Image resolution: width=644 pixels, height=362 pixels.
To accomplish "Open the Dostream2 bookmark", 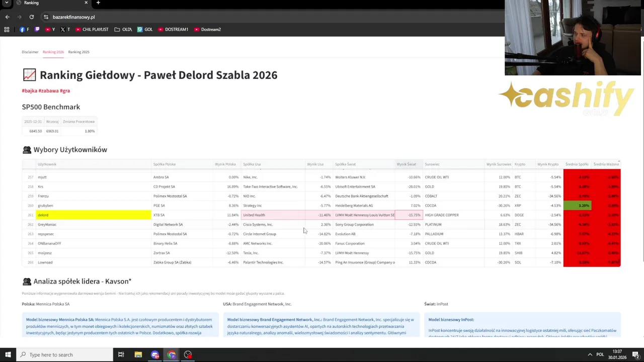I will [207, 29].
